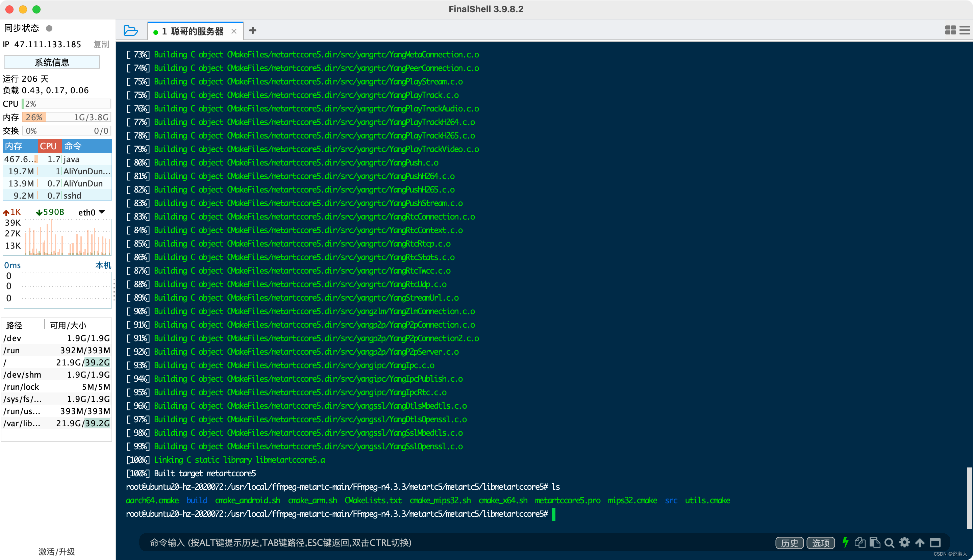Image resolution: width=973 pixels, height=560 pixels.
Task: Open a new tab with the plus button
Action: 253,30
